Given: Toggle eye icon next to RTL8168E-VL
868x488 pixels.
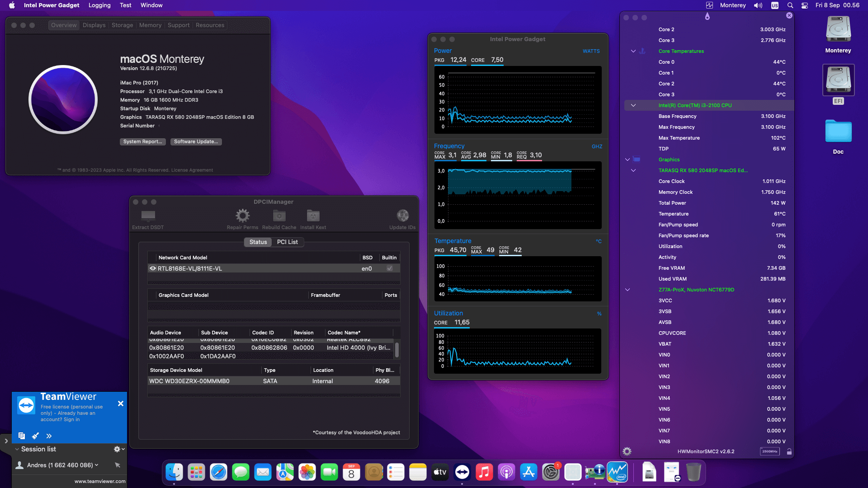Looking at the screenshot, I should (x=153, y=268).
